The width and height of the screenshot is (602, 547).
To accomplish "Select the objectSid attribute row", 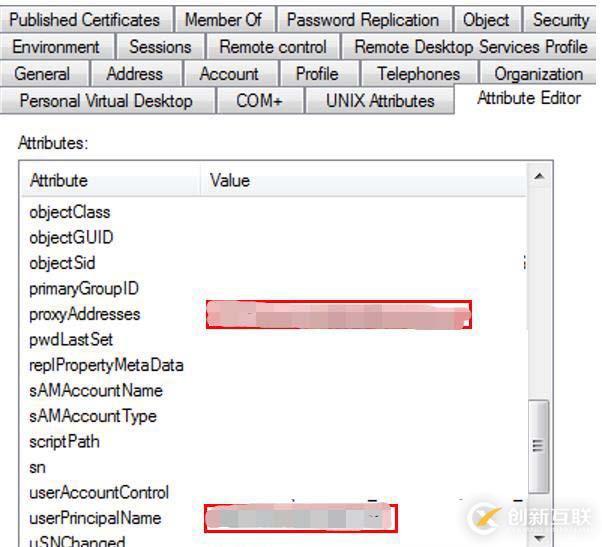I will pyautogui.click(x=274, y=263).
